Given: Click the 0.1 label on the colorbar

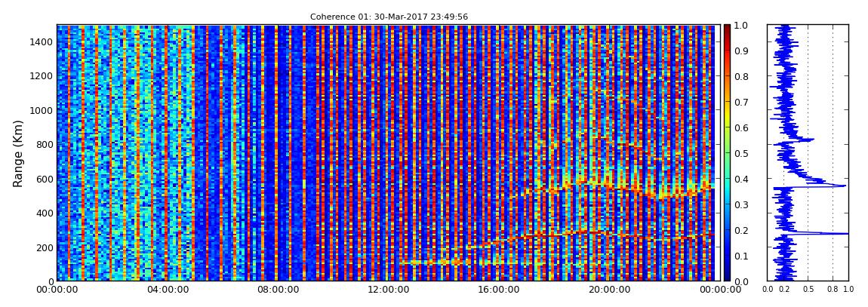Looking at the screenshot, I should [x=740, y=256].
